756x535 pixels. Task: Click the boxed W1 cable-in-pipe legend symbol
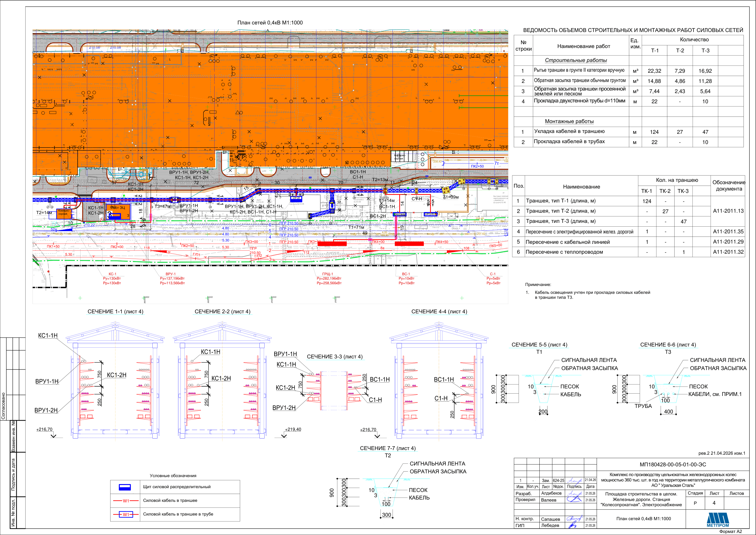click(126, 514)
